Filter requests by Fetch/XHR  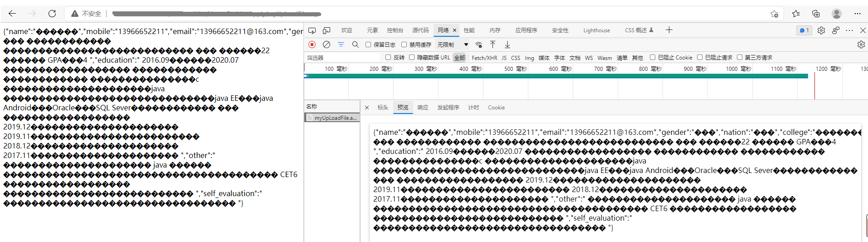point(484,58)
